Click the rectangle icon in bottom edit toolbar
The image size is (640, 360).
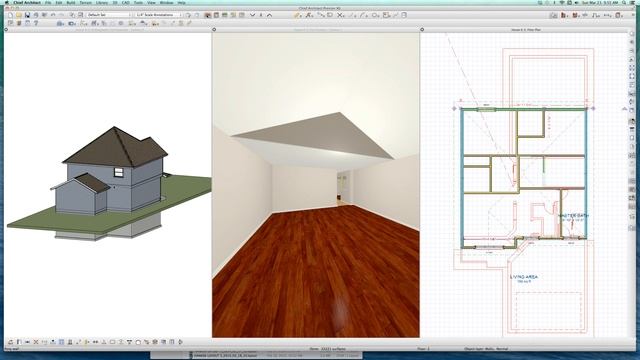112,342
